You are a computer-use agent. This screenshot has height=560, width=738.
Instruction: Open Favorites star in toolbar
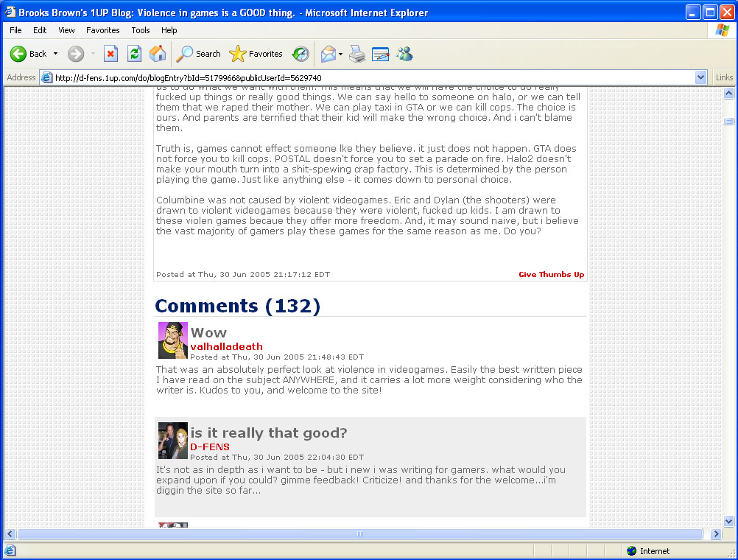click(x=256, y=54)
